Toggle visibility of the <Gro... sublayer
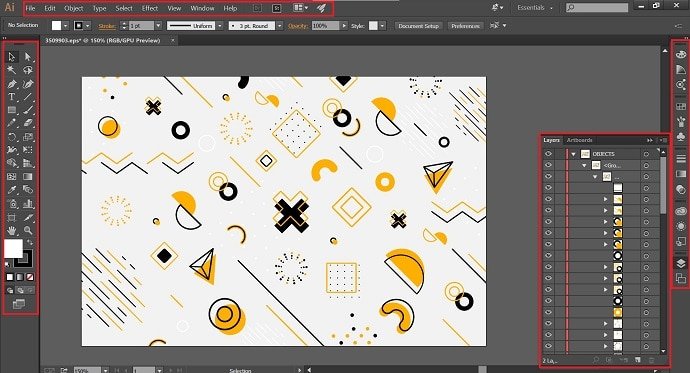Screen dimensions: 690x373 (x=548, y=165)
